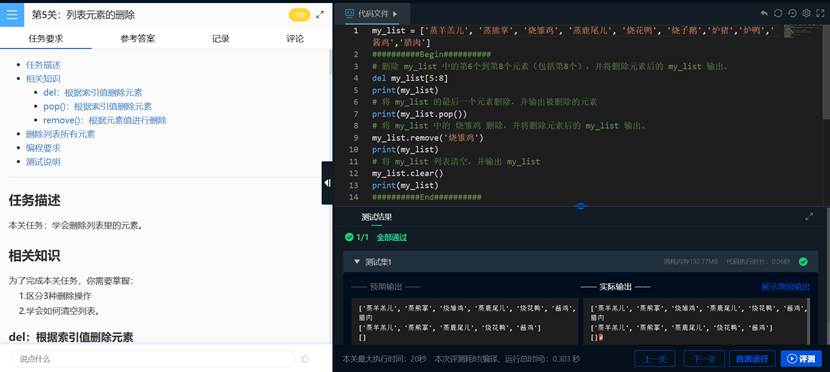This screenshot has height=372, width=830.
Task: Open the hamburger menu at top left
Action: (x=12, y=14)
